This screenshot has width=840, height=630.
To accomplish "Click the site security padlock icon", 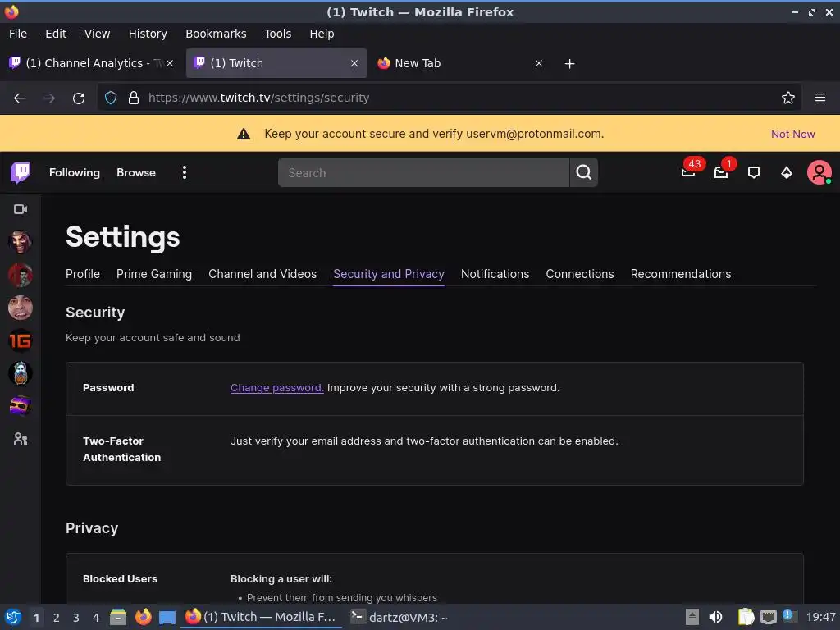I will click(x=134, y=98).
